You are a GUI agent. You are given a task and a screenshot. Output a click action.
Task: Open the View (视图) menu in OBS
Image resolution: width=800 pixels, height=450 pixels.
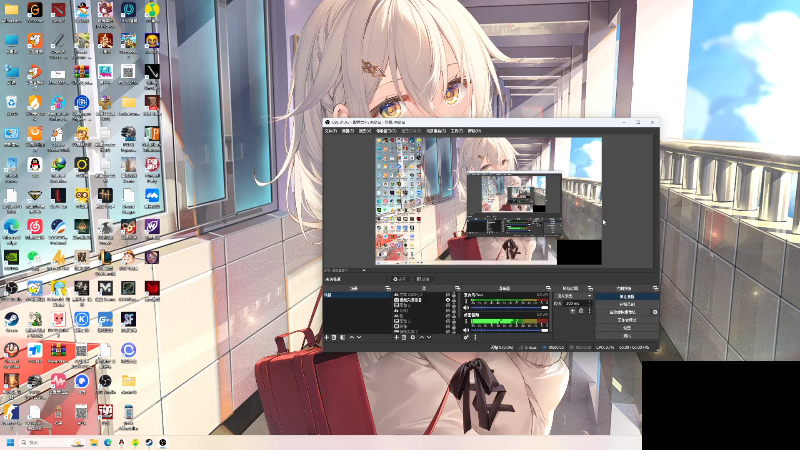point(364,131)
